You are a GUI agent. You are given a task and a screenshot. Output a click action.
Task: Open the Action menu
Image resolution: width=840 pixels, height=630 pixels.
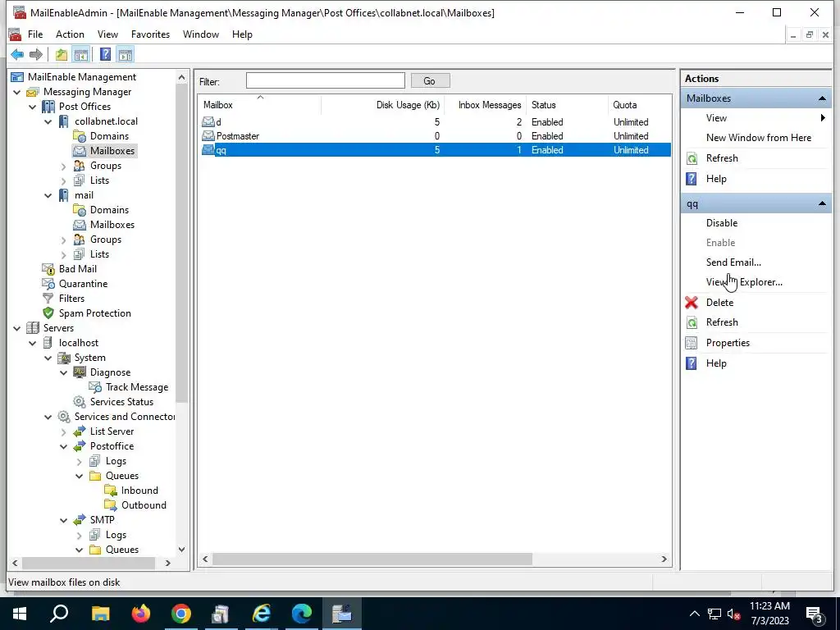point(70,34)
